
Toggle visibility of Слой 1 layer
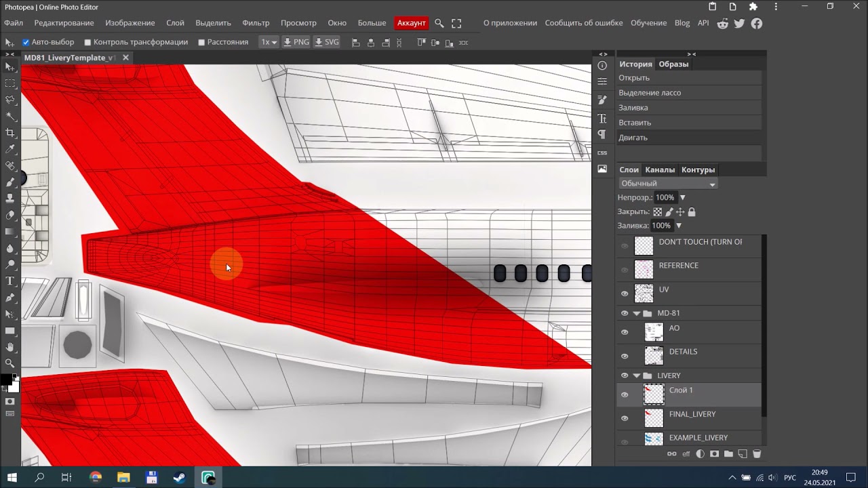(x=625, y=394)
